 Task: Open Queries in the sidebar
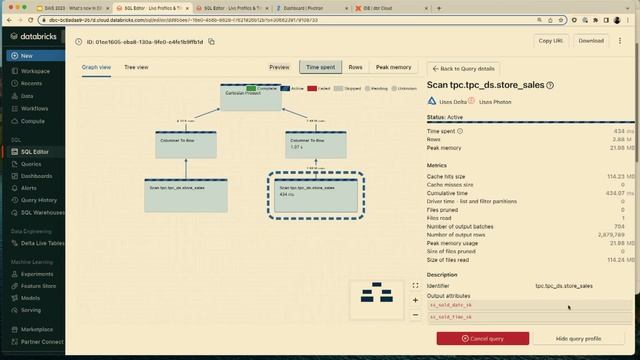31,164
